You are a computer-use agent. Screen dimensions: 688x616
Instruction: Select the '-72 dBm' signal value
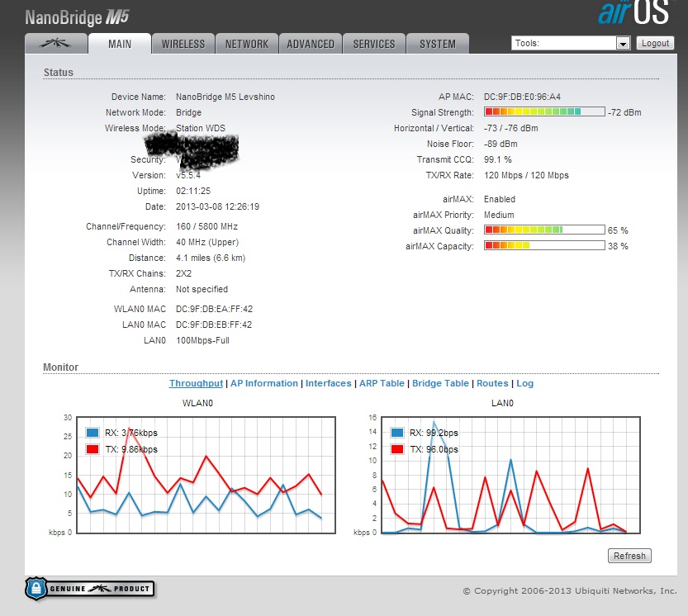(x=624, y=112)
